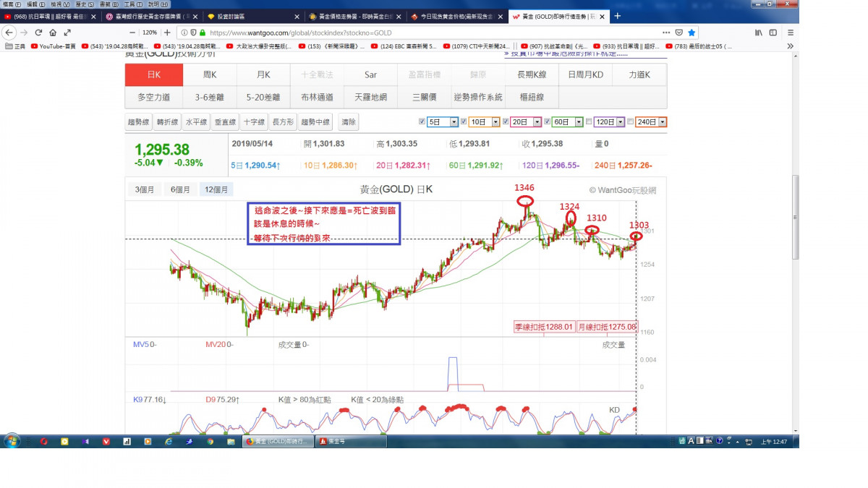This screenshot has width=868, height=488.
Task: Expand the 20日 period dropdown
Action: 537,122
